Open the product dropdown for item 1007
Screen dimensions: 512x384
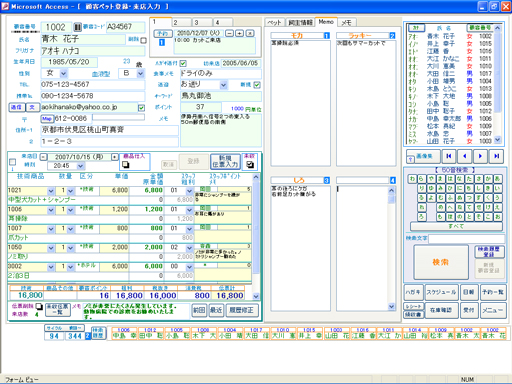[51, 229]
